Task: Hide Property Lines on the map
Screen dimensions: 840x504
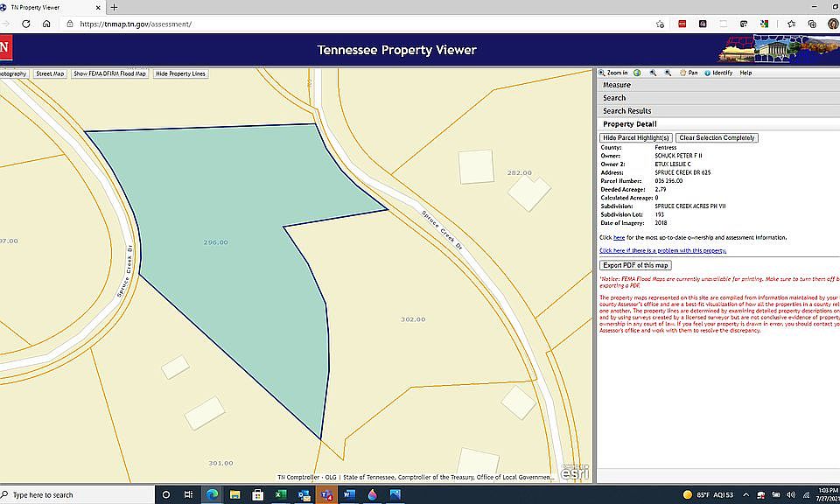Action: click(180, 73)
